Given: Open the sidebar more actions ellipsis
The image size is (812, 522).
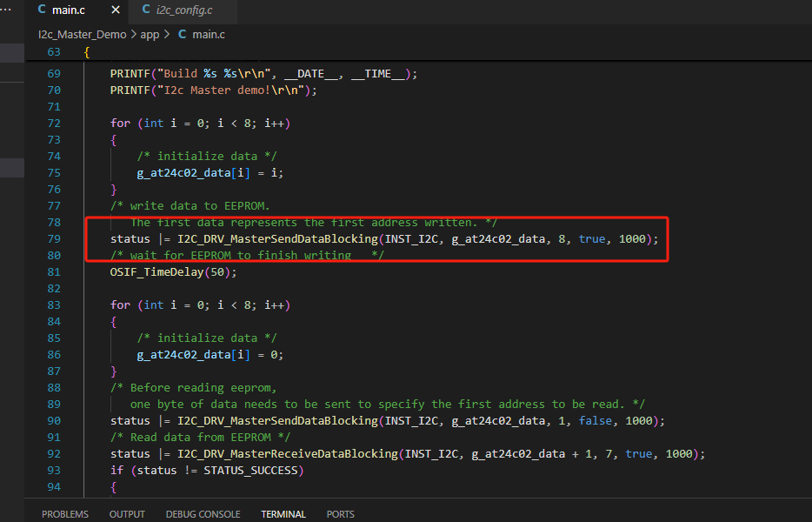Looking at the screenshot, I should (x=6, y=10).
